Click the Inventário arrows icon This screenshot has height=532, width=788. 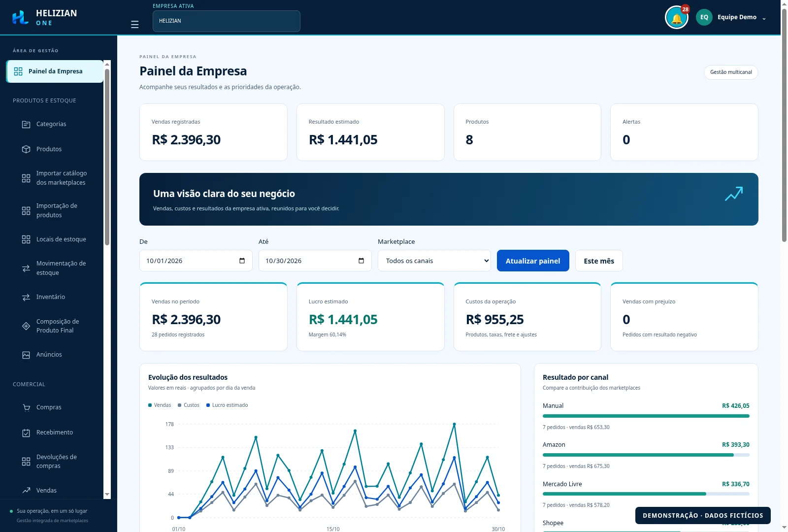26,297
